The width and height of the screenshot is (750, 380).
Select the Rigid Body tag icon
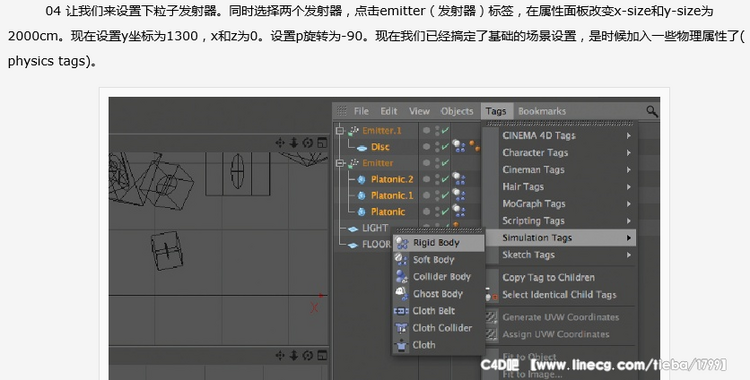tap(401, 243)
